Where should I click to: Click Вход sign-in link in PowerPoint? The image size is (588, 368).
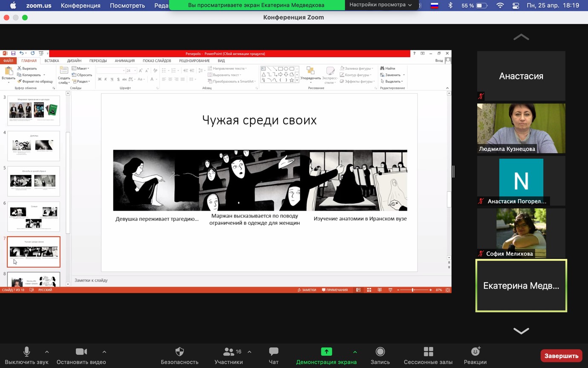(x=439, y=61)
